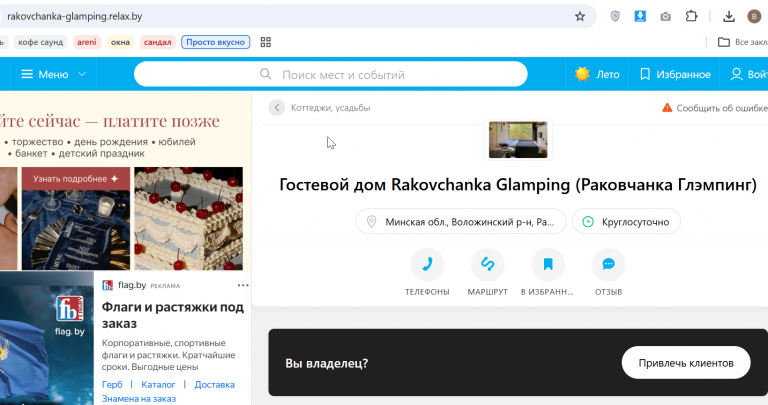Screen dimensions: 768x405
Task: Click the user sign-in icon in the header
Action: (736, 74)
